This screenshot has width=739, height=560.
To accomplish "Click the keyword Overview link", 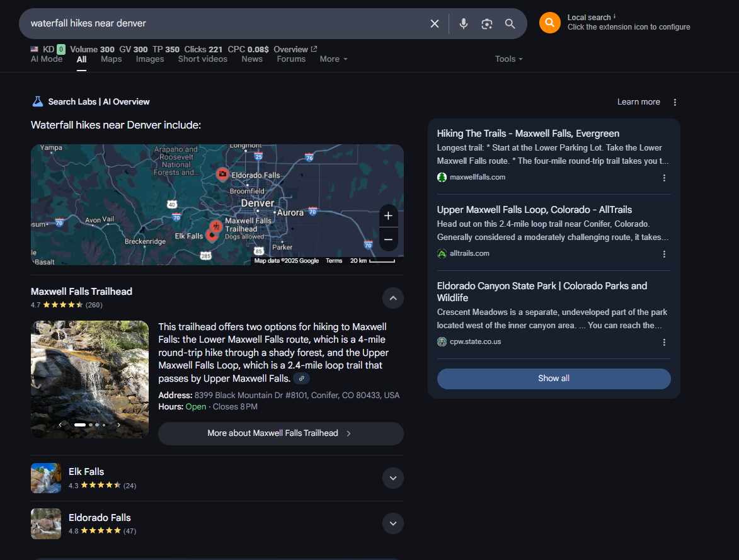I will coord(291,49).
